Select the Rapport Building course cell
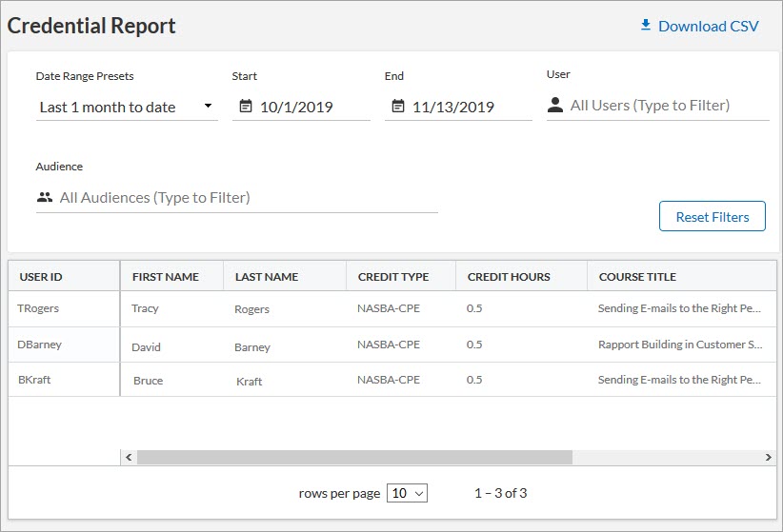This screenshot has width=783, height=532. coord(679,345)
